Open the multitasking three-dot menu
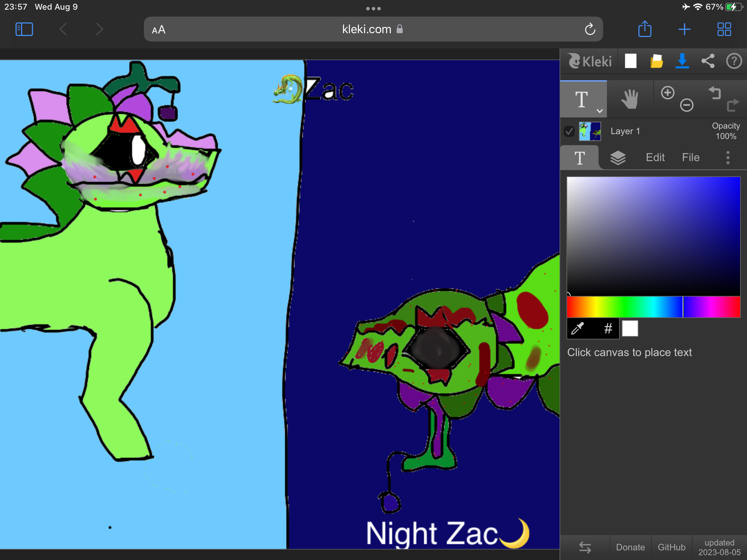Screen dimensions: 747x560 pyautogui.click(x=373, y=9)
